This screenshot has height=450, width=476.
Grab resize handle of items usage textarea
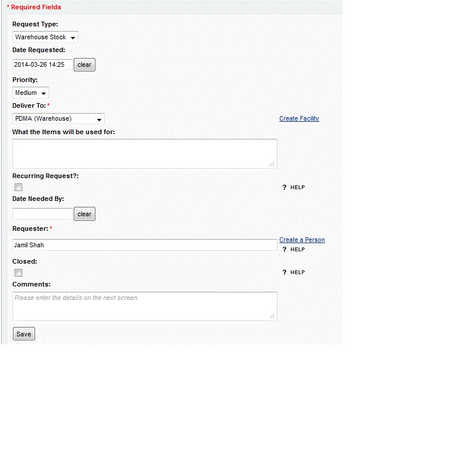272,164
